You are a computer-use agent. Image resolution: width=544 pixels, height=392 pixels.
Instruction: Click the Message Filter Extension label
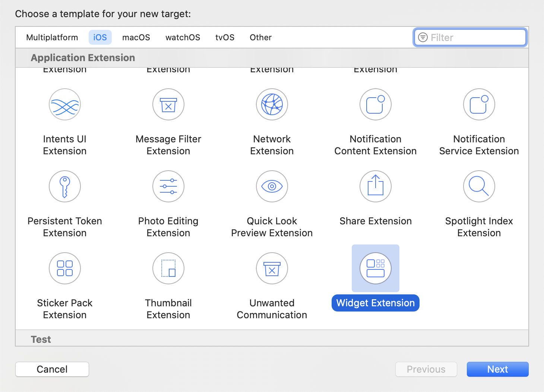click(168, 145)
